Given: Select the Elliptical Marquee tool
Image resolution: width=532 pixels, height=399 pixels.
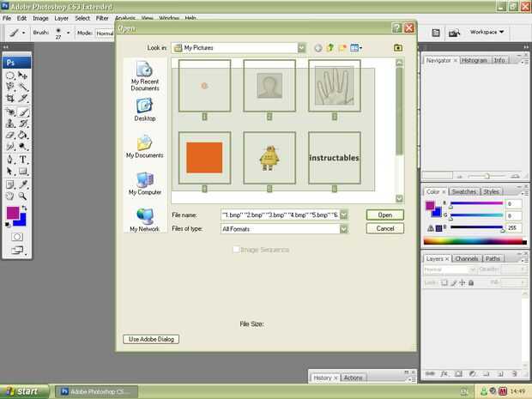Looking at the screenshot, I should pos(9,76).
